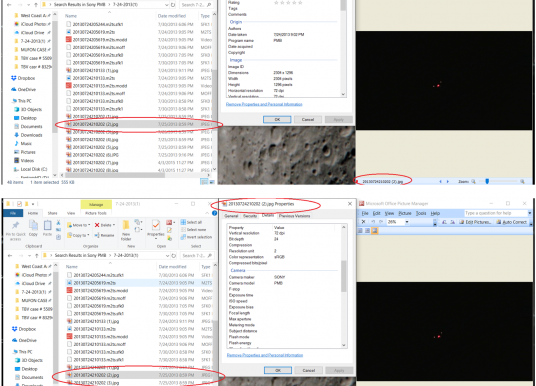Image resolution: width=536 pixels, height=386 pixels.
Task: Click the New folder icon
Action: 126,225
